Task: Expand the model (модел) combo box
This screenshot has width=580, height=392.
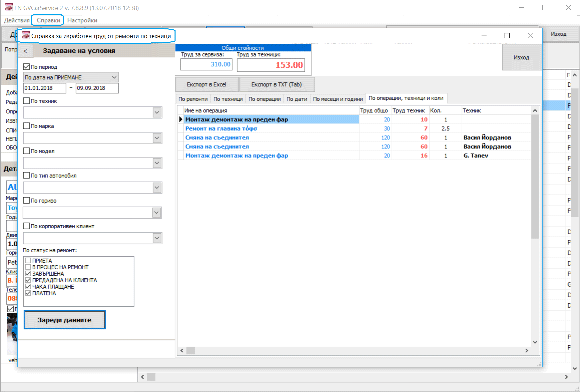Action: 157,163
